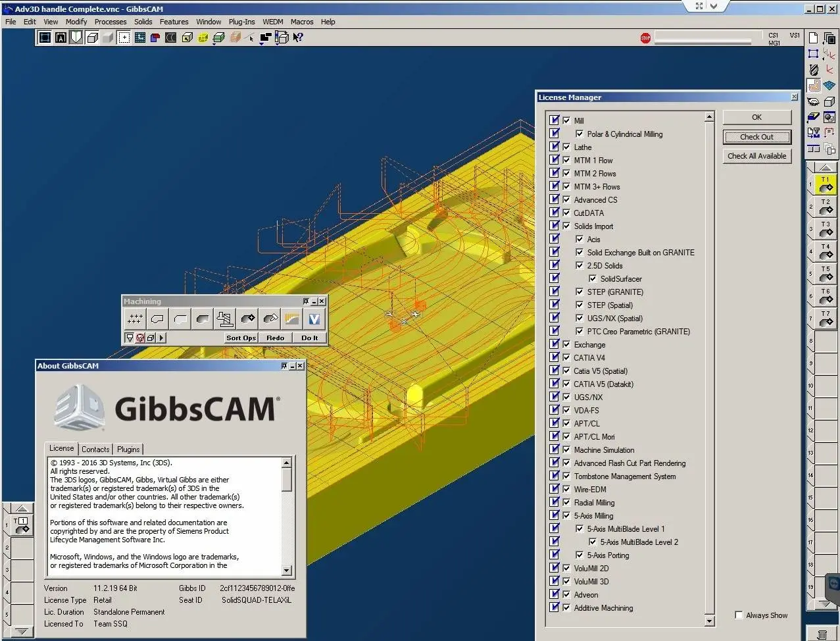The image size is (840, 641).
Task: Select the solid pocketing icon with plus sign
Action: point(247,319)
